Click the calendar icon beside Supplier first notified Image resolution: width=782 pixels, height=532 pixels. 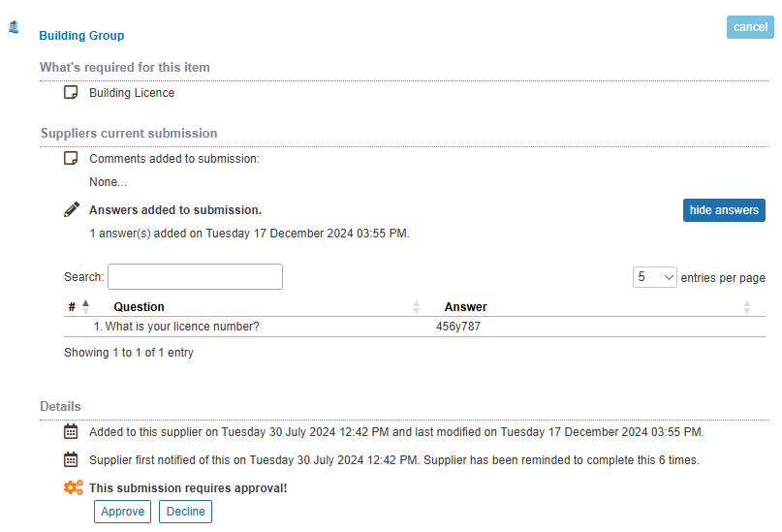(71, 459)
